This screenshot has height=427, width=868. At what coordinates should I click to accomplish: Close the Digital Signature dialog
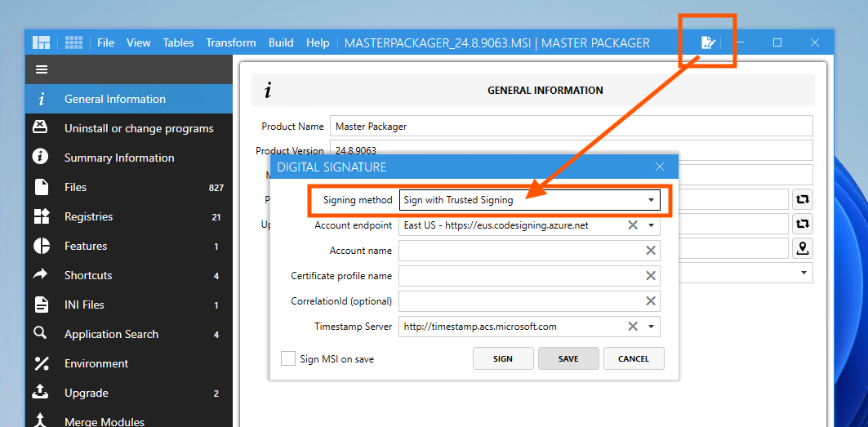pyautogui.click(x=659, y=167)
